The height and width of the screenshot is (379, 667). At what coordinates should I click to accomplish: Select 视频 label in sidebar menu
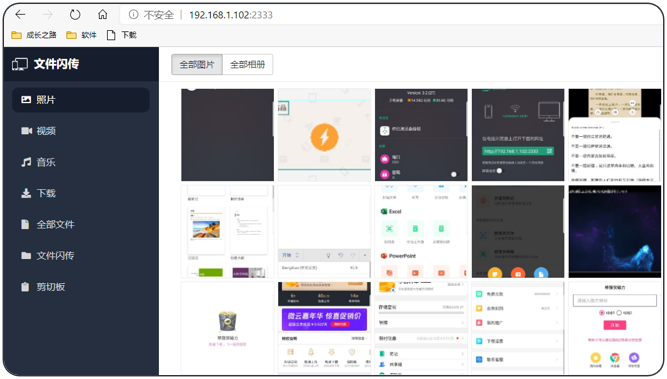(x=46, y=131)
